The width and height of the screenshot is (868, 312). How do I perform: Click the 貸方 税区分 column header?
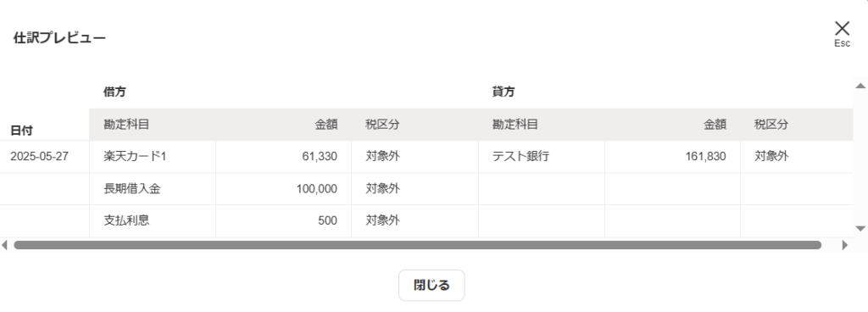pos(771,125)
